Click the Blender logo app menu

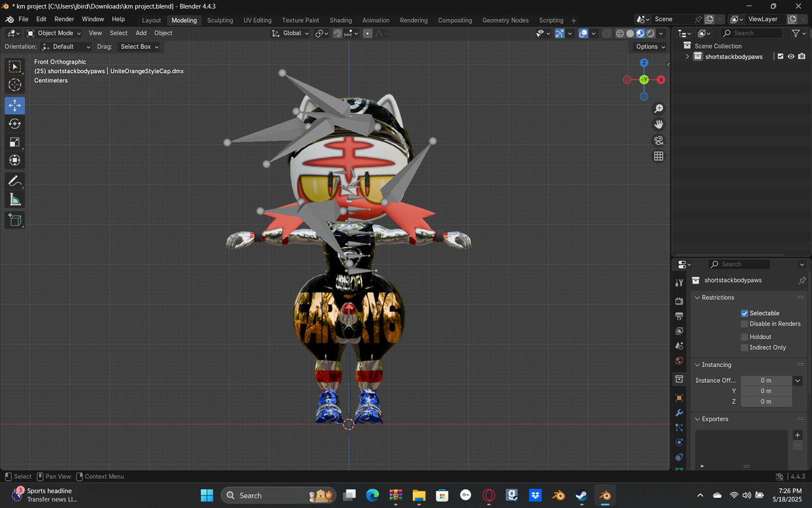9,19
